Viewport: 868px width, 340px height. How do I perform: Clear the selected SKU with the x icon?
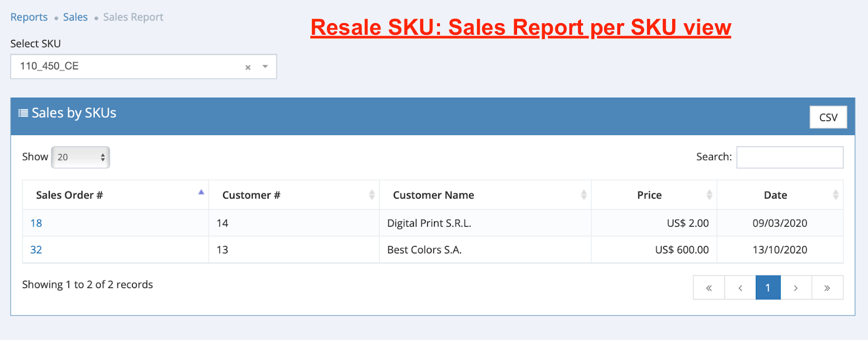[248, 67]
